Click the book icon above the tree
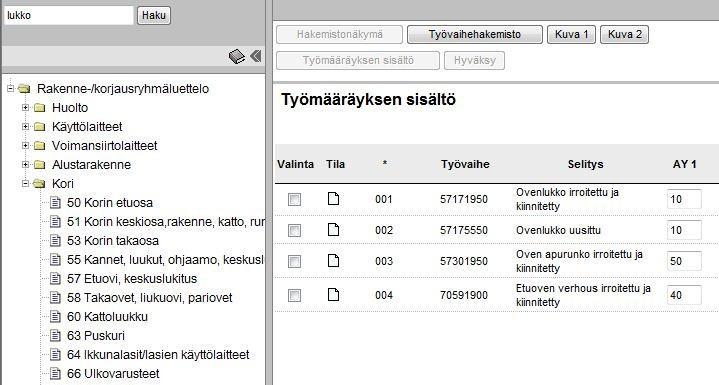The height and width of the screenshot is (385, 719). click(x=237, y=56)
